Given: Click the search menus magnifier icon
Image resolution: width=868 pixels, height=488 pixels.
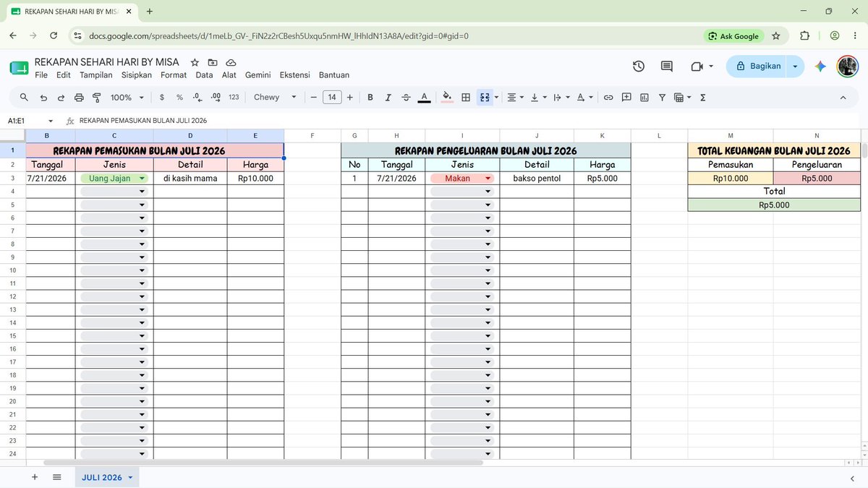Looking at the screenshot, I should point(24,97).
